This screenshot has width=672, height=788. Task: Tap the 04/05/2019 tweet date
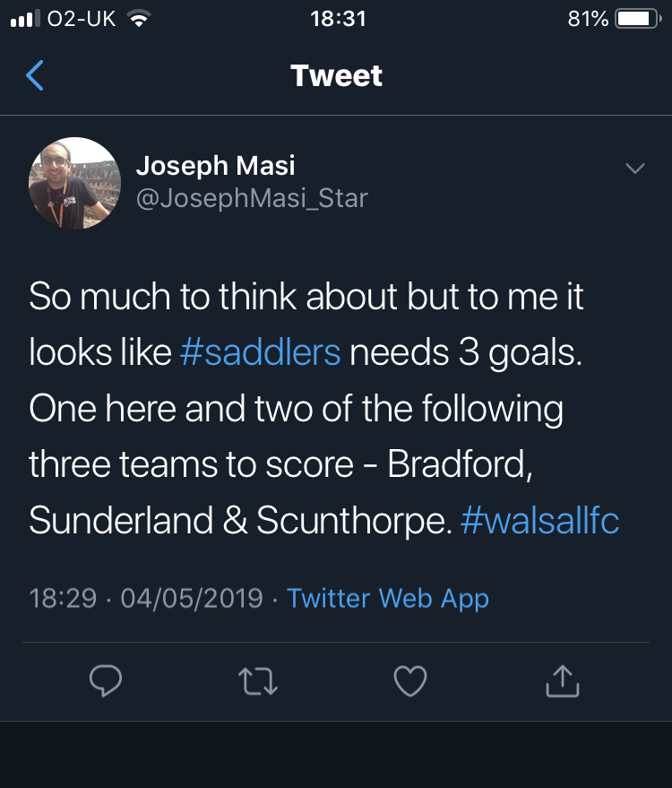192,598
